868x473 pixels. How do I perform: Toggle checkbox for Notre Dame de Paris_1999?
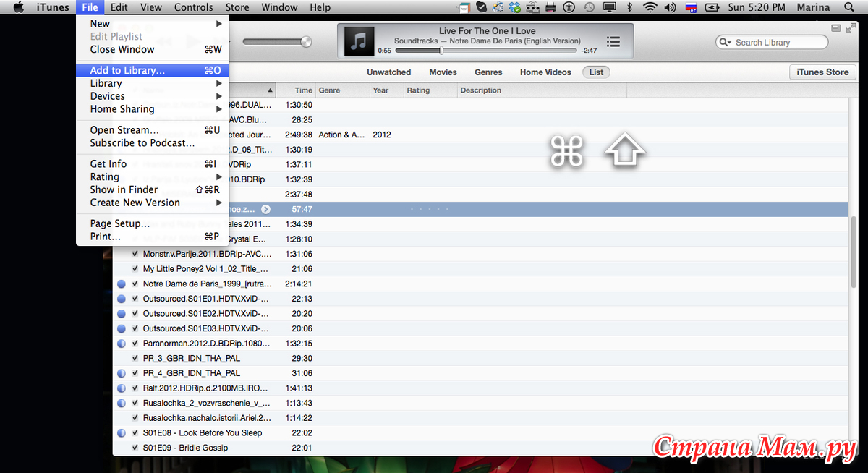pos(135,284)
